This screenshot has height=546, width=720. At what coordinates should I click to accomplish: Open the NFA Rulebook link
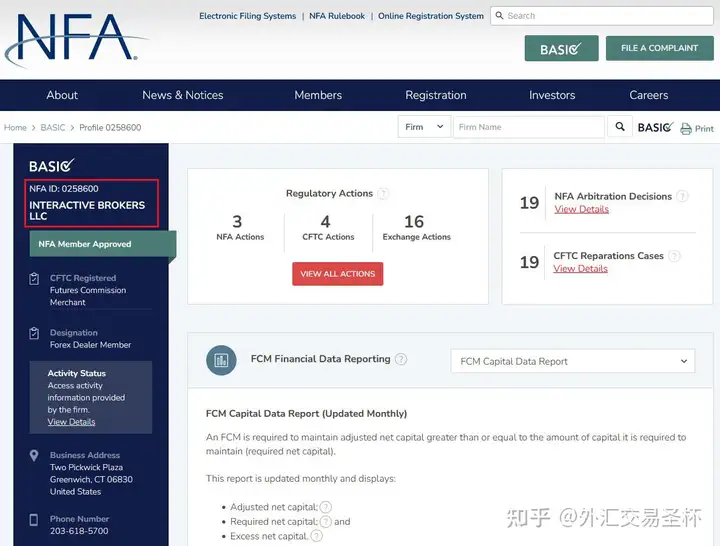click(x=337, y=16)
